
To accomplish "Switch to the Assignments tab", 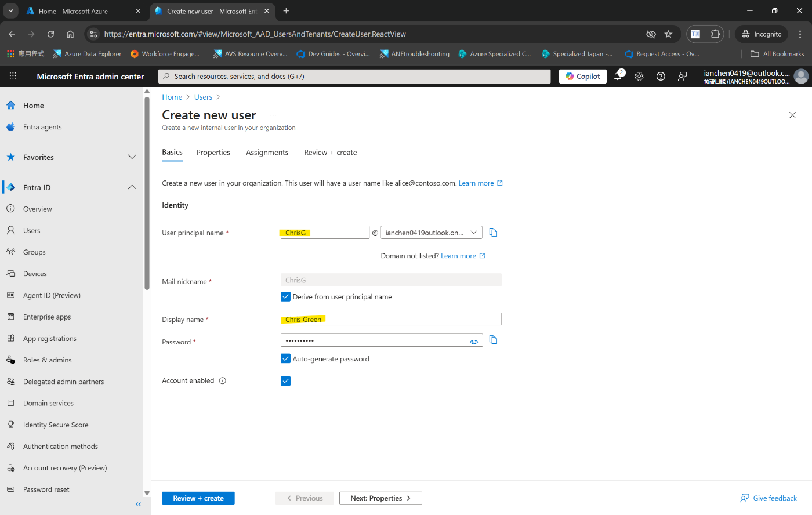I will pos(267,153).
